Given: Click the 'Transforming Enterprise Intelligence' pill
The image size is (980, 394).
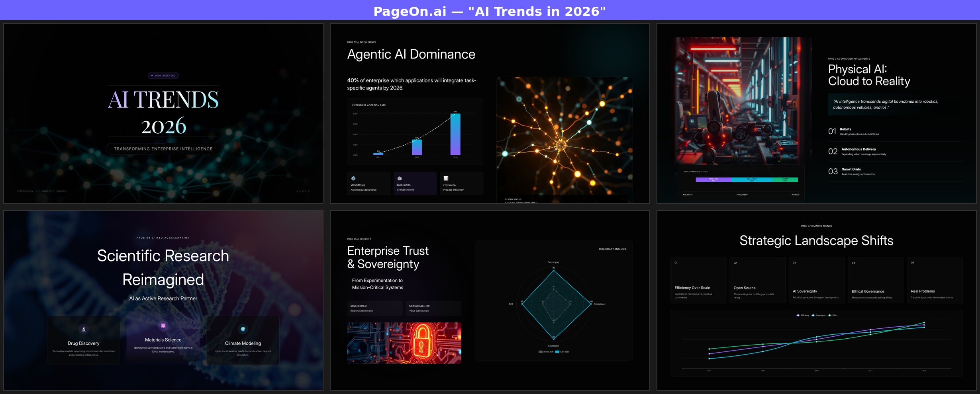Looking at the screenshot, I should pos(163,149).
